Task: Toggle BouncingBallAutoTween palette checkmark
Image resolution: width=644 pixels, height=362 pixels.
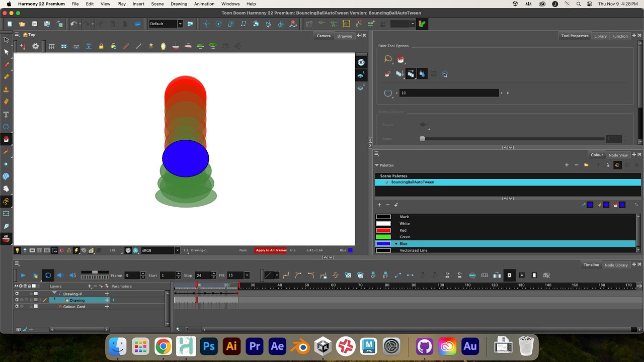Action: tap(386, 182)
